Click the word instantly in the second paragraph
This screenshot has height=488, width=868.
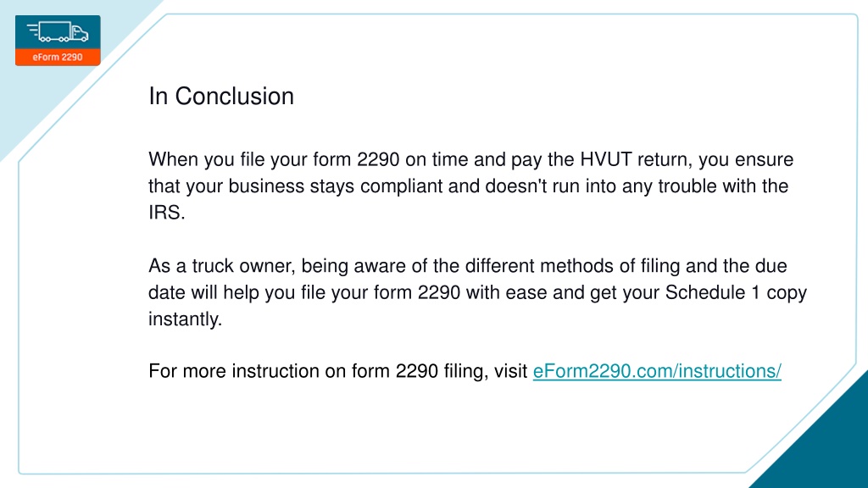[x=183, y=319]
